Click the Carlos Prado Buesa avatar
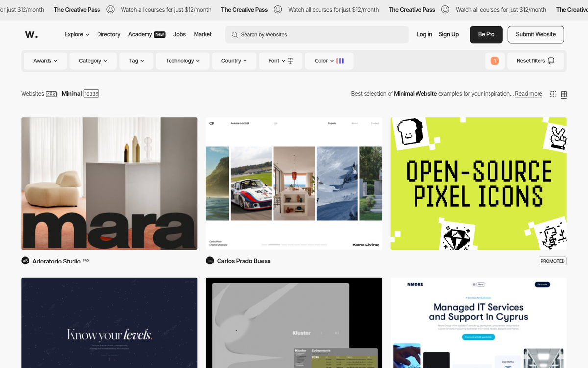 point(210,261)
